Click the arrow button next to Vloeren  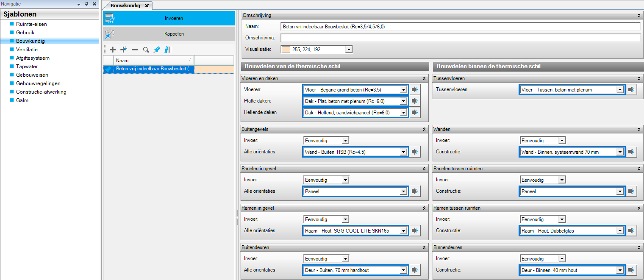tap(415, 90)
